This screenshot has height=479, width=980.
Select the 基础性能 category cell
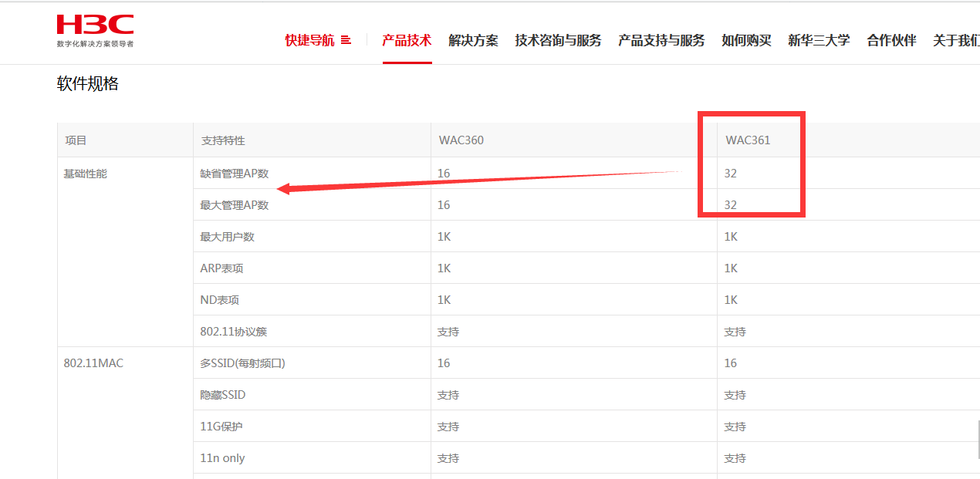click(x=86, y=174)
